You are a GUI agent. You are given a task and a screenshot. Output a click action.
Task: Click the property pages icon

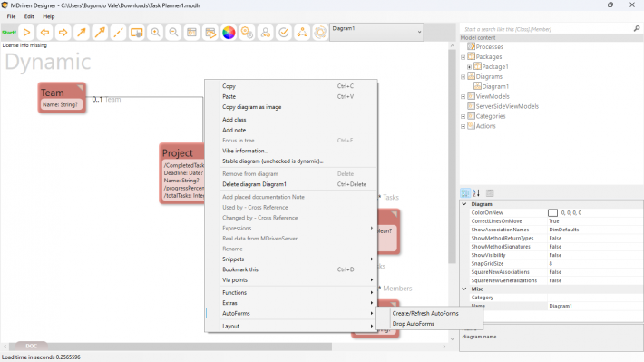coord(490,192)
